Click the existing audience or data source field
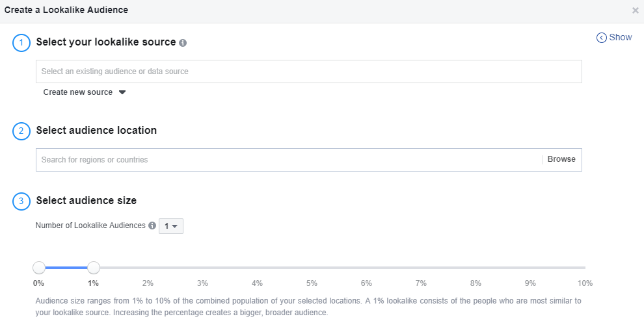The height and width of the screenshot is (336, 644). click(309, 71)
